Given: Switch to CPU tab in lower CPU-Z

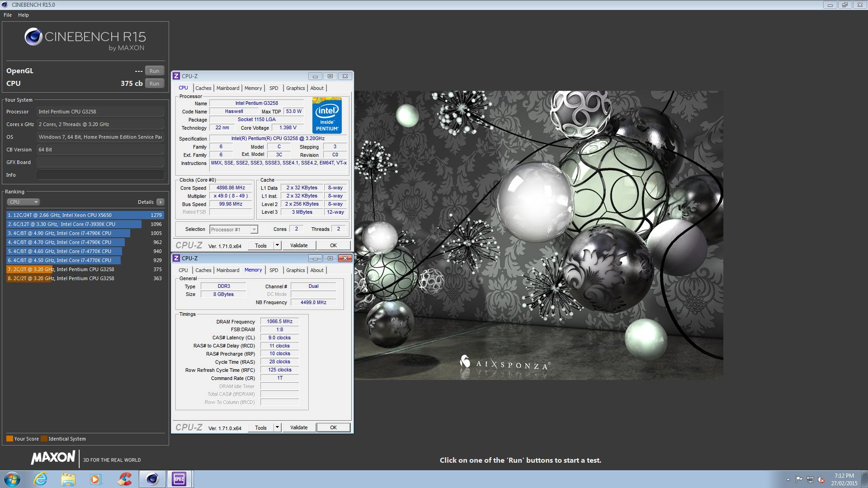Looking at the screenshot, I should 183,270.
